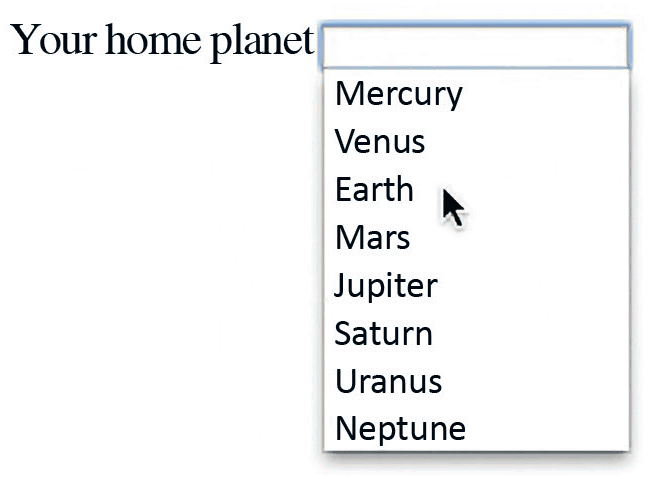The width and height of the screenshot is (654, 479).
Task: Choose Venus in the dropdown list
Action: click(x=380, y=141)
